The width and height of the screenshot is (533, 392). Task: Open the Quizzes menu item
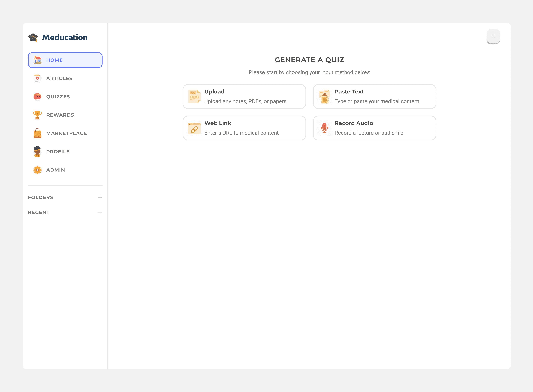[x=58, y=97]
